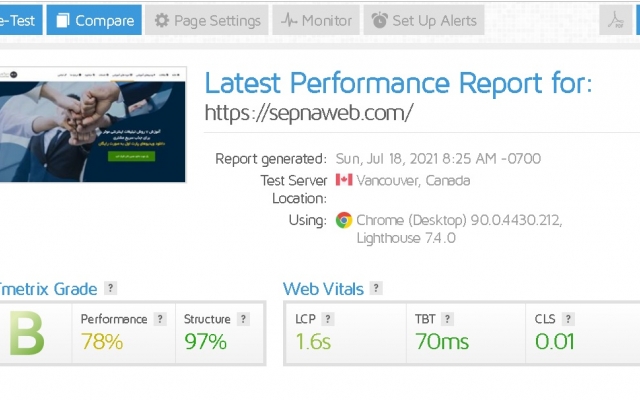Viewport: 640px width, 400px height.
Task: Download the PDF report icon
Action: tap(616, 20)
